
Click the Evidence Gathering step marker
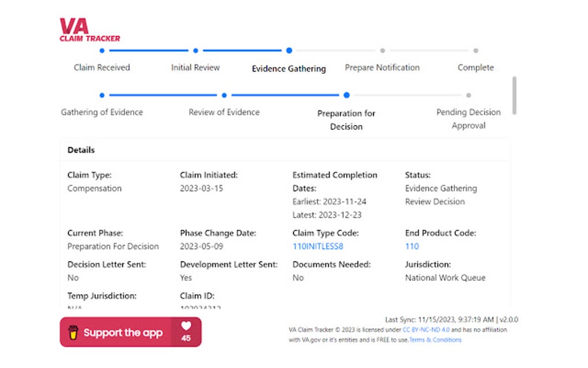(x=289, y=50)
